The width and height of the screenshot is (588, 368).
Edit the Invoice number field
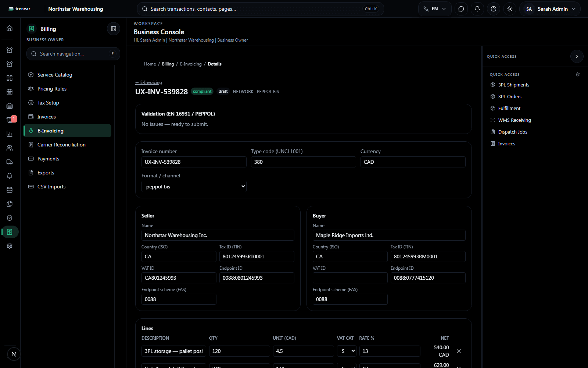[194, 162]
